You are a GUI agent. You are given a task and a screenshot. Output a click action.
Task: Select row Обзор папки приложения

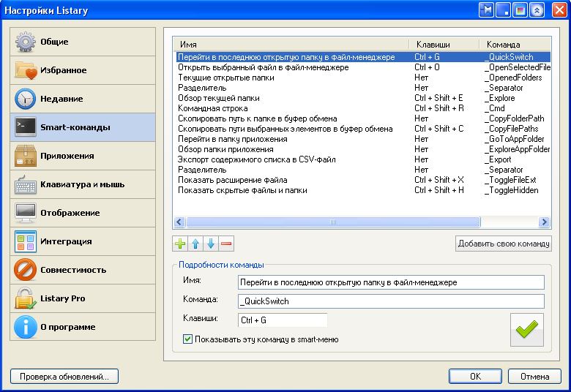pyautogui.click(x=363, y=149)
